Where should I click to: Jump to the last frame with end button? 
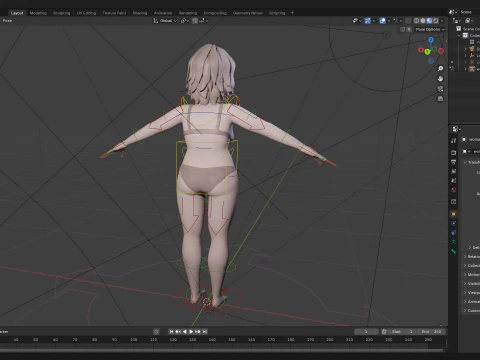(x=205, y=332)
